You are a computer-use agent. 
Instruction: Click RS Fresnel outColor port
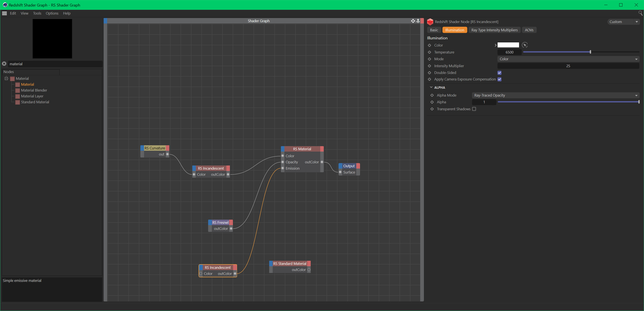[231, 229]
